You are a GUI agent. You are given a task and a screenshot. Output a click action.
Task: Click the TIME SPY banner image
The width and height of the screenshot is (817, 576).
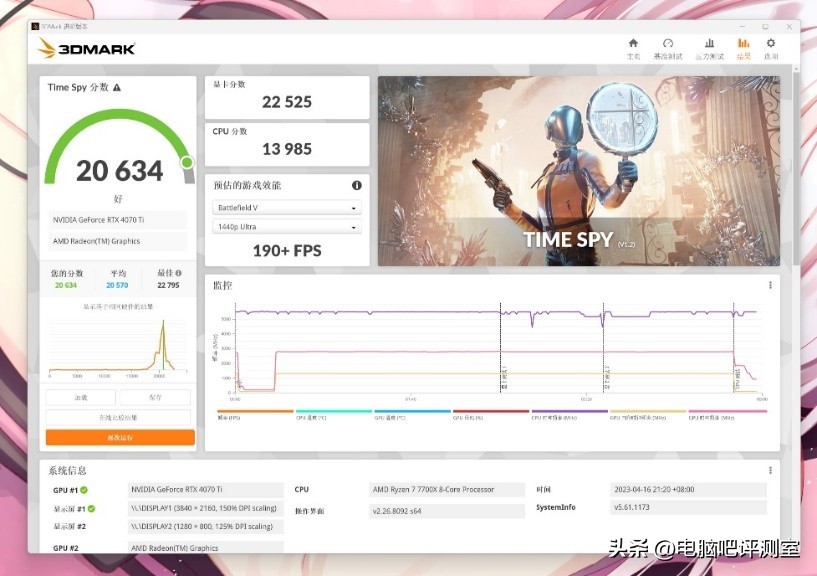pyautogui.click(x=579, y=171)
